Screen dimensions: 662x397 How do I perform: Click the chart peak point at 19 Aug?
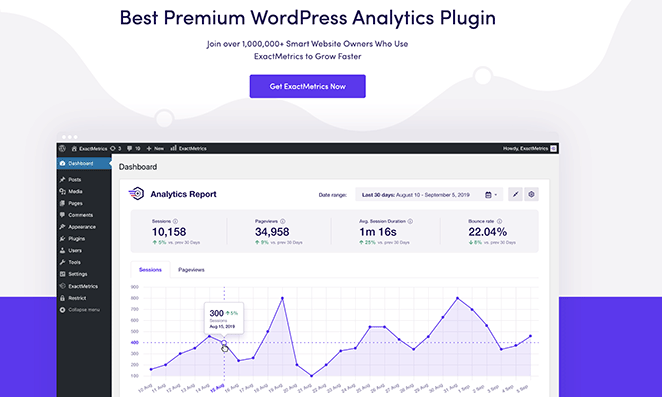point(282,298)
